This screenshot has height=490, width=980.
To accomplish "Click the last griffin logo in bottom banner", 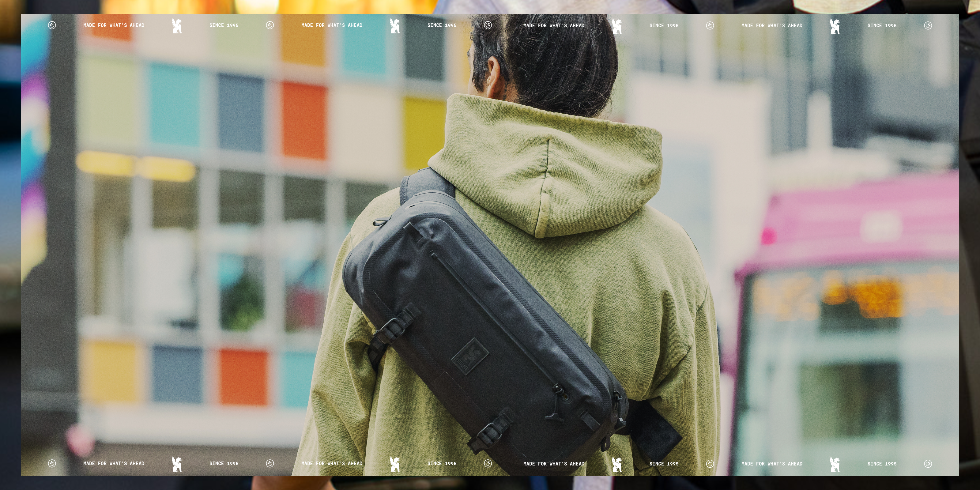I will click(835, 464).
